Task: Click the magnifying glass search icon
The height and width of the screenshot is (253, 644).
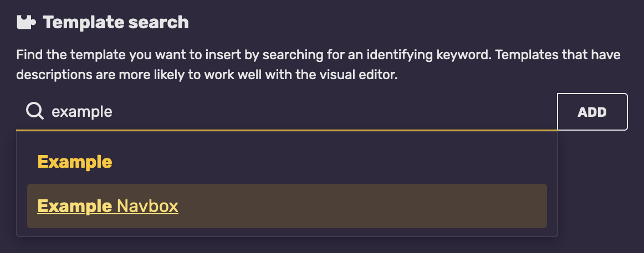Action: [x=35, y=112]
